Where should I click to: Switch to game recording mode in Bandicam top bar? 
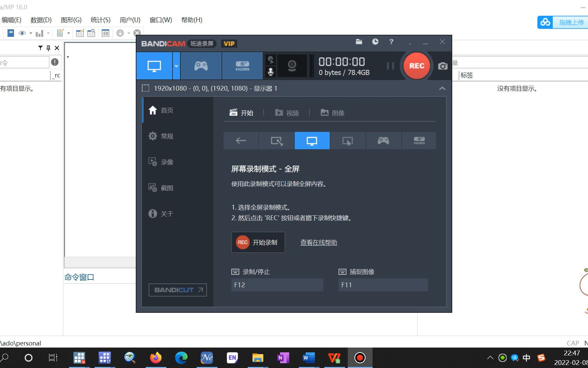[x=201, y=66]
